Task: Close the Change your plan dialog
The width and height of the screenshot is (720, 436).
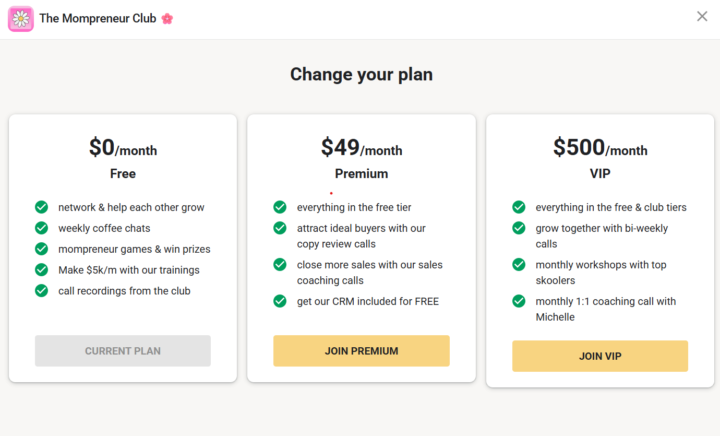Action: [x=702, y=16]
